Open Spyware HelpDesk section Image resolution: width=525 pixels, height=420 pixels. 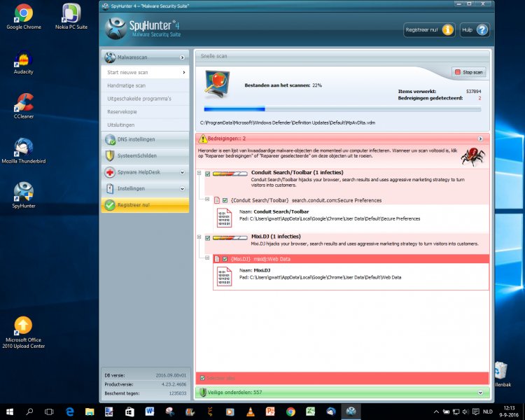coord(144,172)
